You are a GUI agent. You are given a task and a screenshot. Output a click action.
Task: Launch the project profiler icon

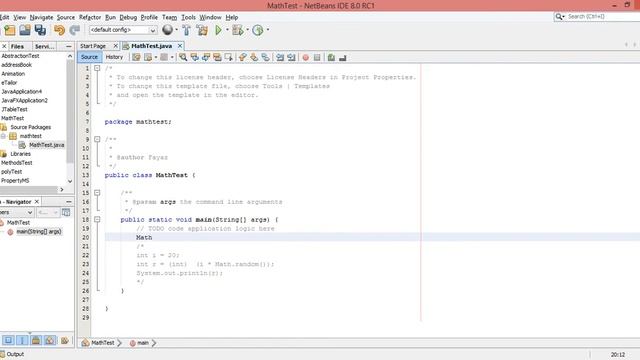(x=258, y=30)
